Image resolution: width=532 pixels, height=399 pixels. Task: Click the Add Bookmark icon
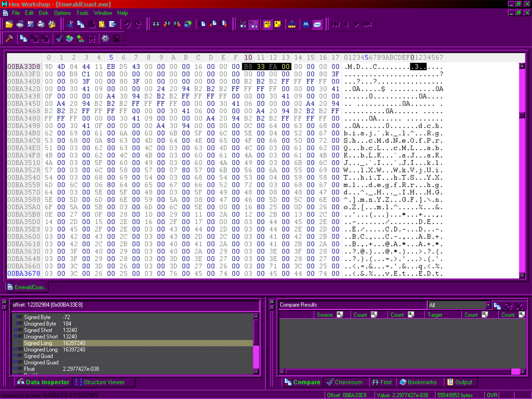(70, 38)
